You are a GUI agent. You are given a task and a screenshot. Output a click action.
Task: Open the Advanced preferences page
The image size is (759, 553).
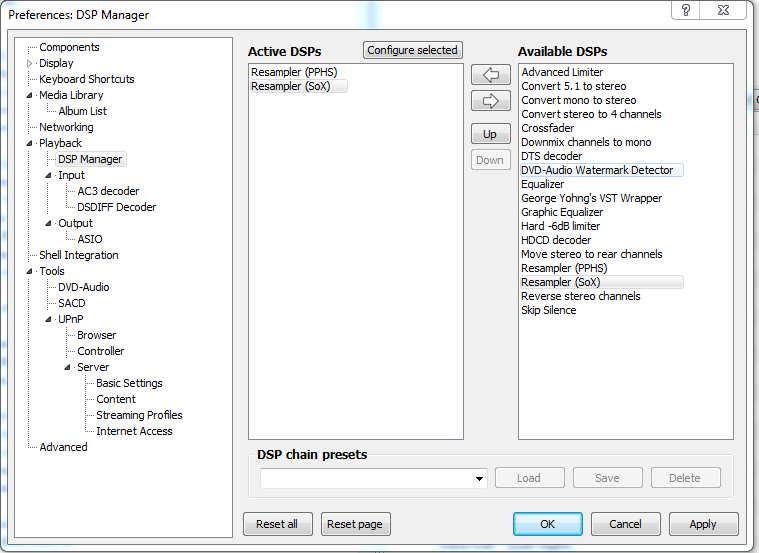pyautogui.click(x=63, y=447)
